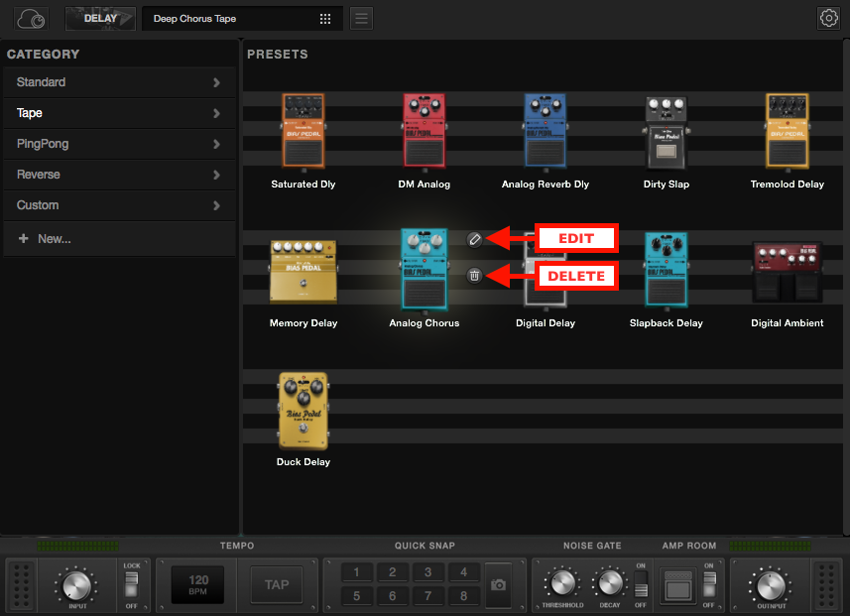Image resolution: width=850 pixels, height=616 pixels.
Task: Expand the Reverse category chevron
Action: [x=217, y=175]
